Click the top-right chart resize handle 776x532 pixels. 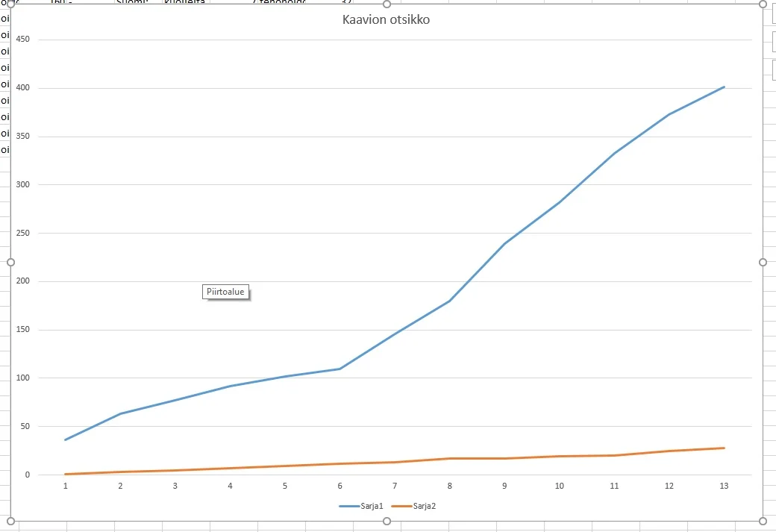pos(763,4)
